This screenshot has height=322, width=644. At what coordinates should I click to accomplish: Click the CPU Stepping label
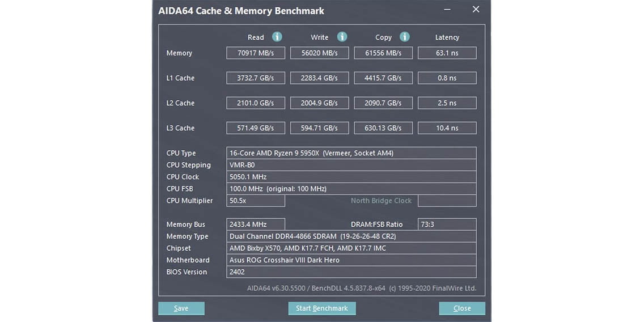coord(189,165)
